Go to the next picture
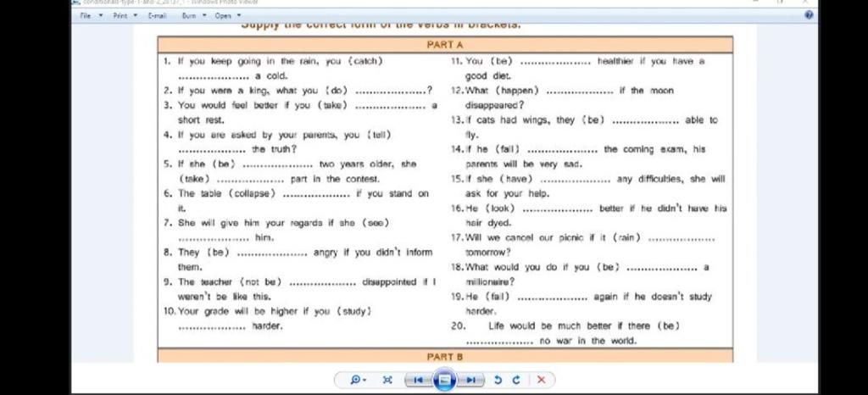The width and height of the screenshot is (868, 395). [471, 380]
